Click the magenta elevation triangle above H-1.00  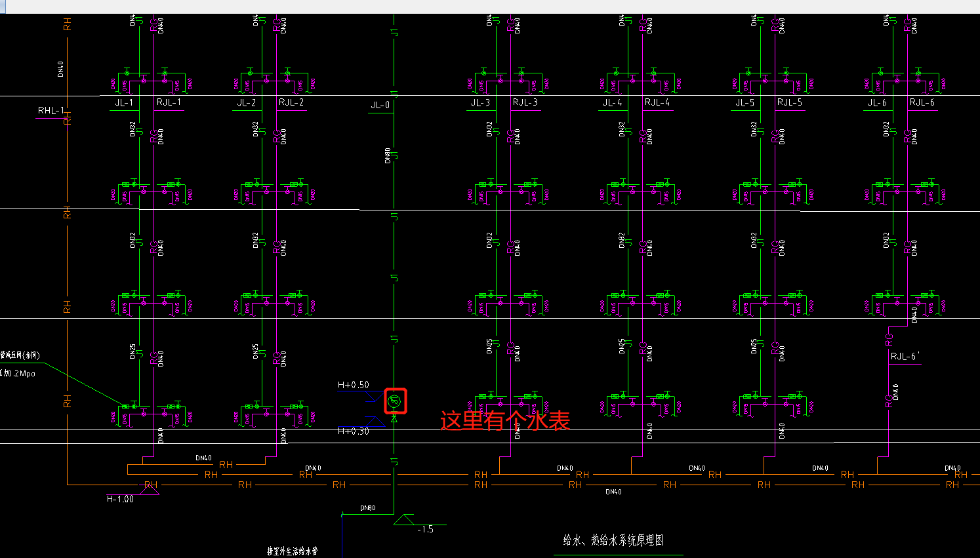(150, 489)
